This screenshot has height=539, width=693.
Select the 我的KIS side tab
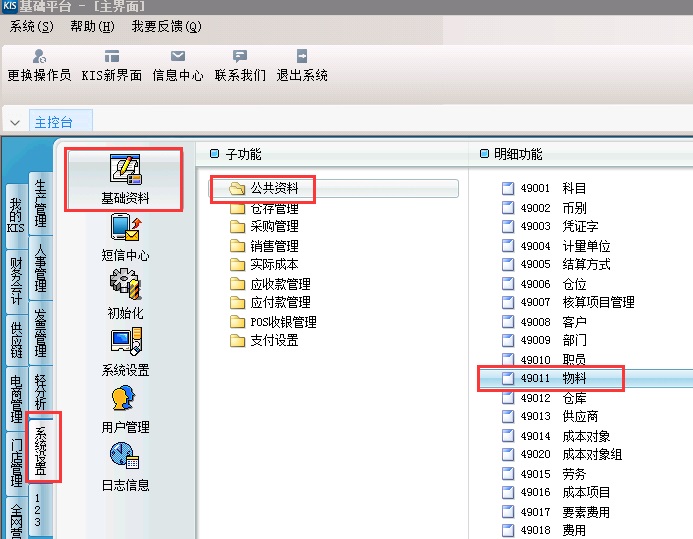(16, 215)
